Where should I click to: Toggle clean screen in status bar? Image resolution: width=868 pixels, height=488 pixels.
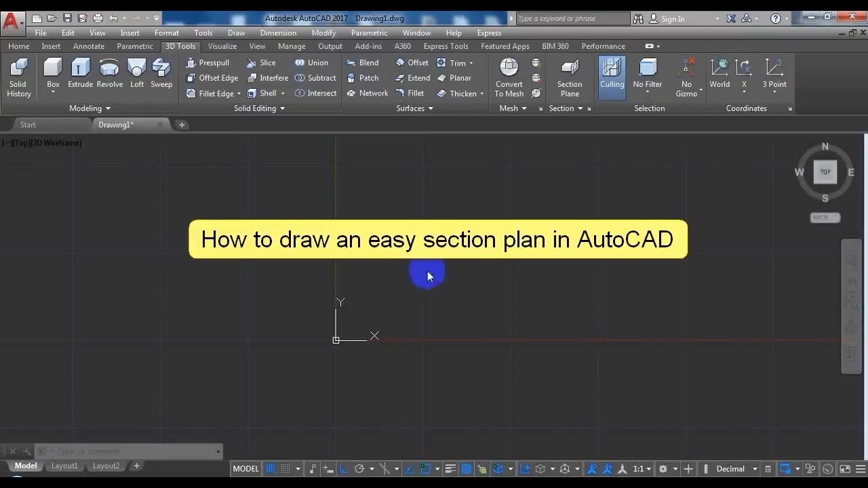point(845,468)
